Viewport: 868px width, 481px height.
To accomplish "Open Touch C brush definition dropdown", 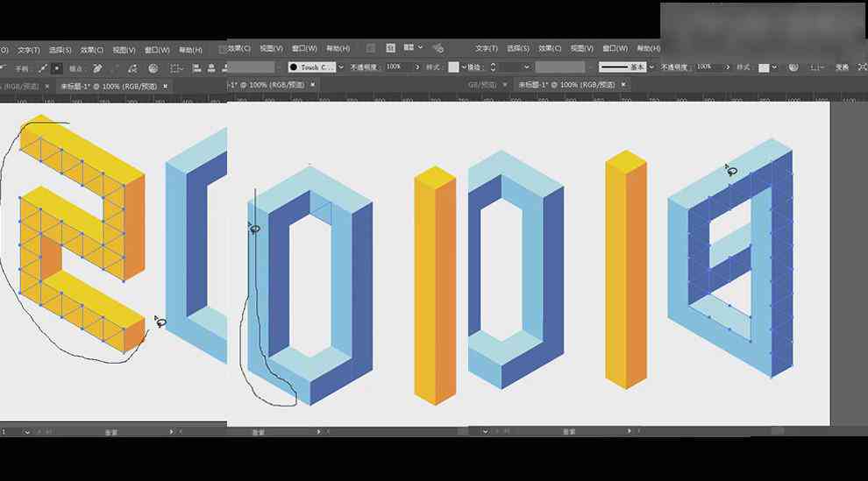I will 341,67.
